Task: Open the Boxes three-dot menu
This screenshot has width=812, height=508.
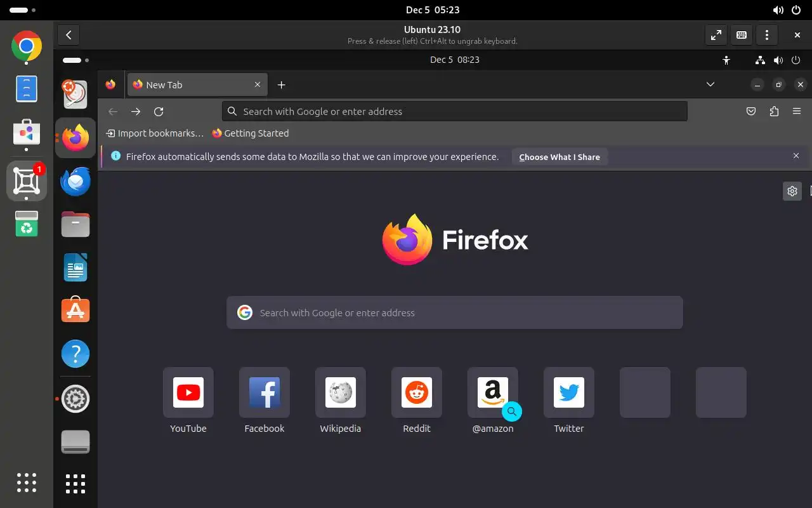Action: (767, 35)
